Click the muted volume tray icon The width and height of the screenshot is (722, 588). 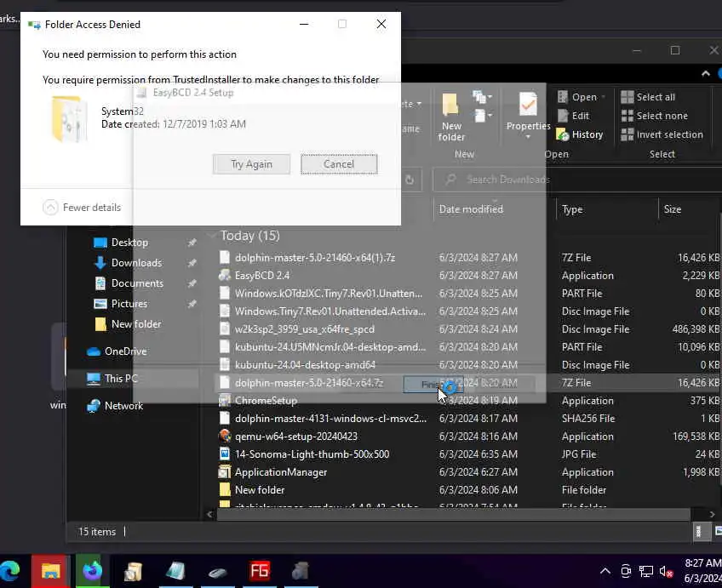pos(667,572)
